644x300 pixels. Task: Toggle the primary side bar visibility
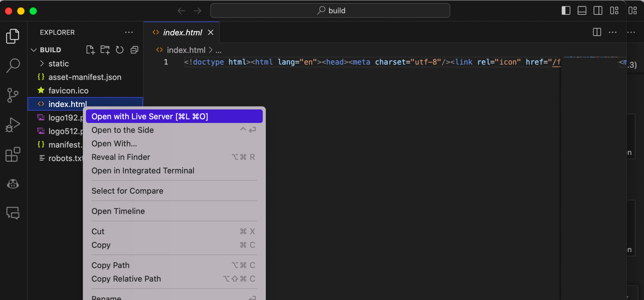point(566,11)
